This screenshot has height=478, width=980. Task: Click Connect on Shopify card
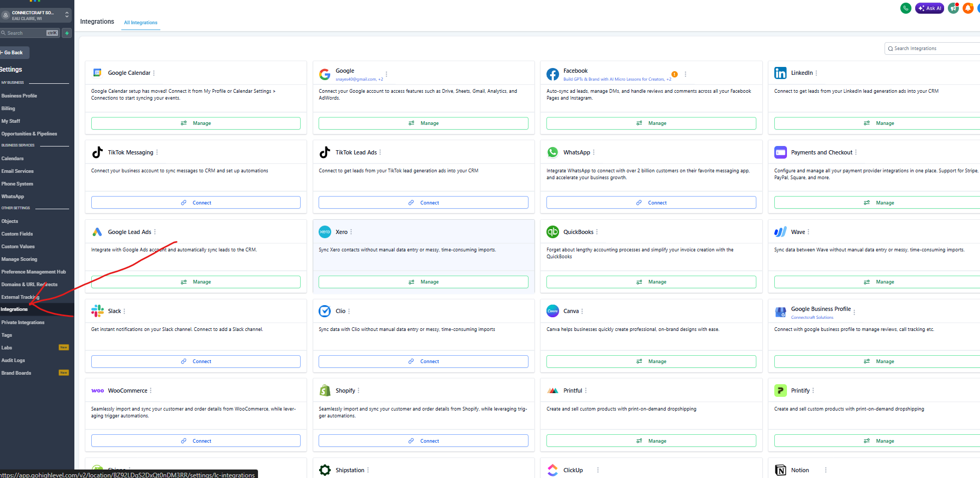424,441
